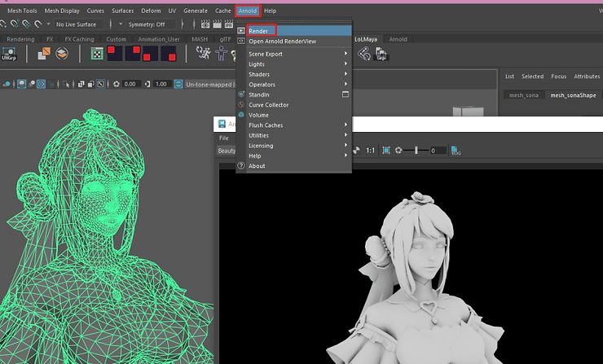Toggle the view transform button beside Un-tone-mapped
The height and width of the screenshot is (364, 603).
point(178,84)
